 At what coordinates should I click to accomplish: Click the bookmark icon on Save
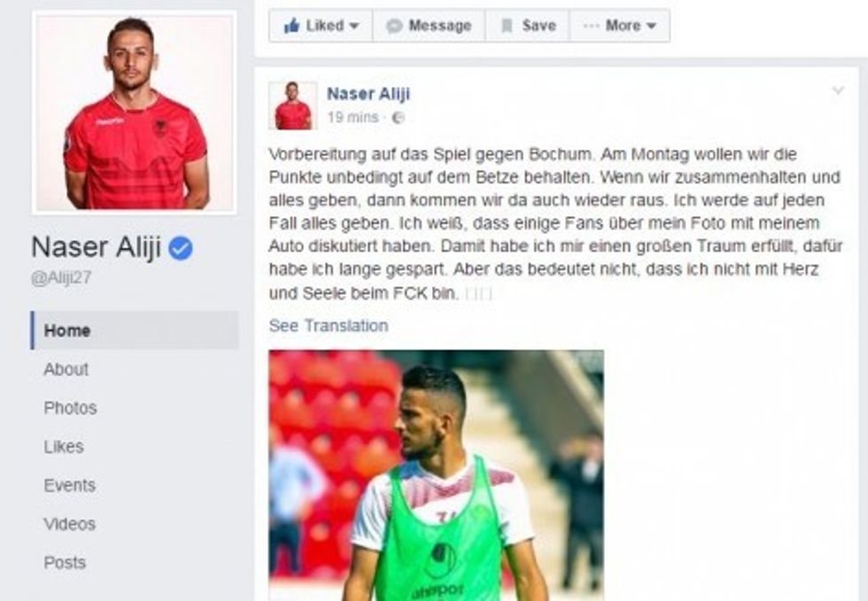pos(507,26)
